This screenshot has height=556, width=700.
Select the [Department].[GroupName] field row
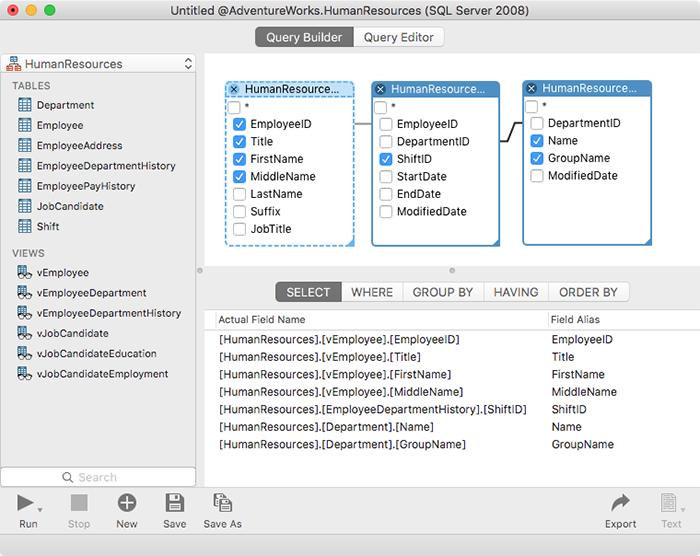point(452,444)
